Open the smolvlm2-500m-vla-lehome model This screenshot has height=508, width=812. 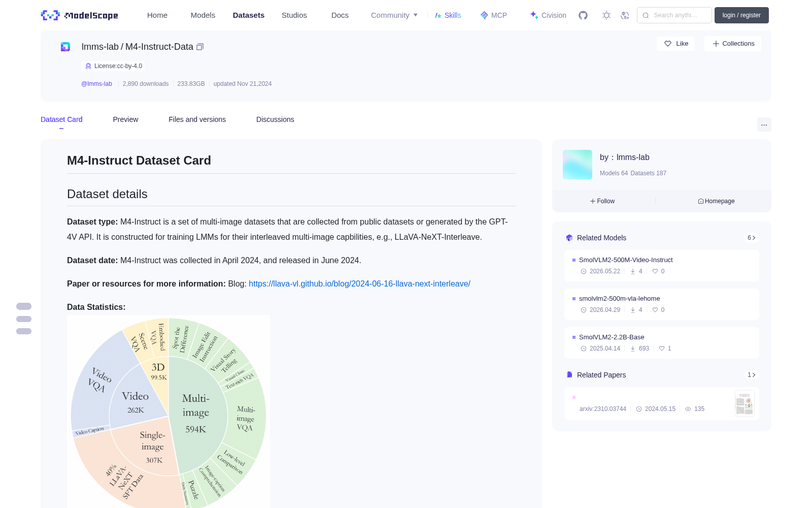pyautogui.click(x=620, y=299)
